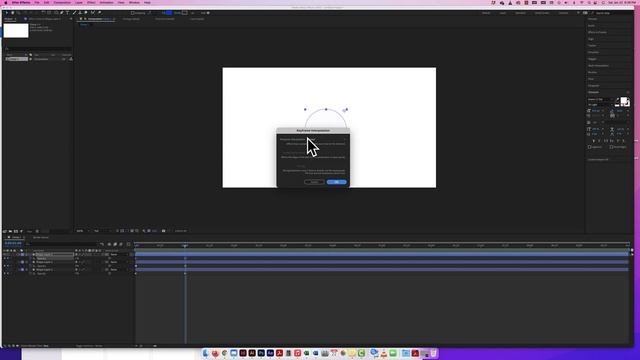The image size is (640, 360).
Task: Click the shape Fill color swatch in toolbar
Action: click(x=168, y=13)
